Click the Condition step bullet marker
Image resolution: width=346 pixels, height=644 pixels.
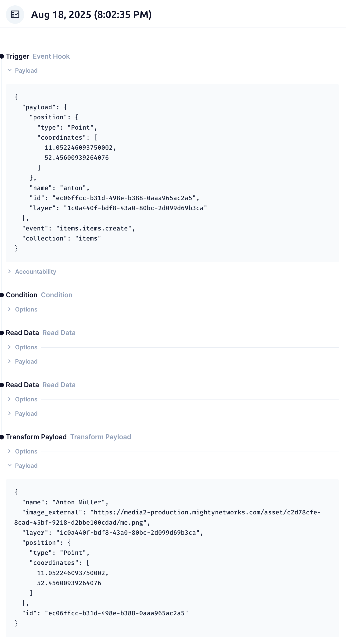pyautogui.click(x=2, y=295)
